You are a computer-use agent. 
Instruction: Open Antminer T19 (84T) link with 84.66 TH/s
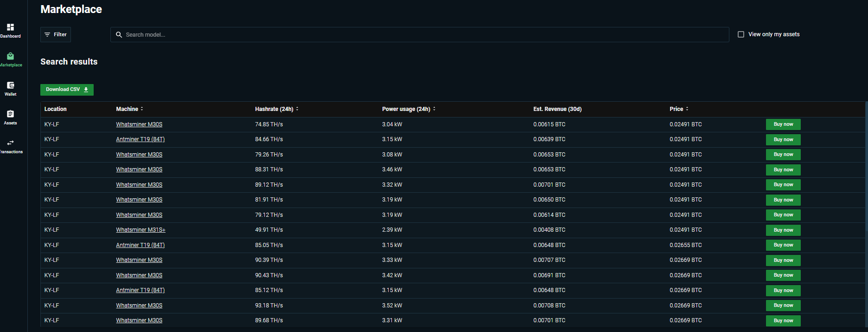point(140,139)
